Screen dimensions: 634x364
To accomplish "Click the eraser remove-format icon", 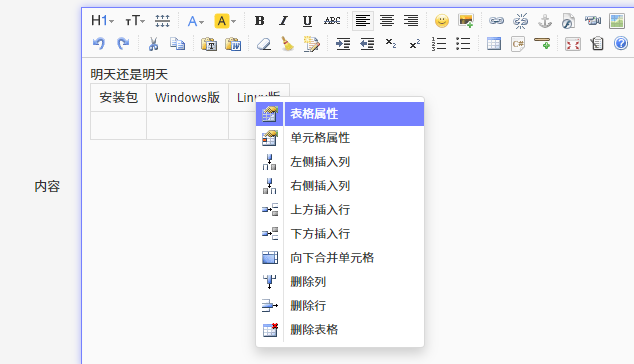I will pos(264,44).
